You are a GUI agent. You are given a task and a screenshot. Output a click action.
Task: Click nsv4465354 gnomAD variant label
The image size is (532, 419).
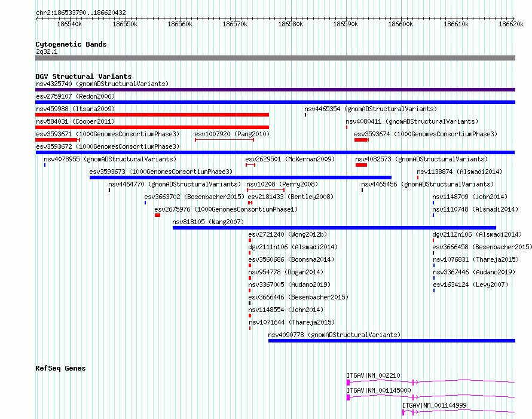tap(371, 109)
